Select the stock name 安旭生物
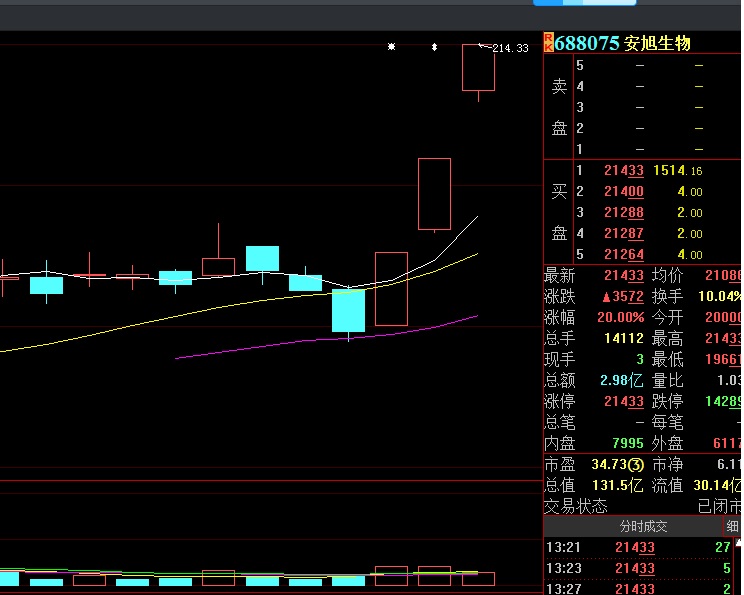 pyautogui.click(x=657, y=43)
